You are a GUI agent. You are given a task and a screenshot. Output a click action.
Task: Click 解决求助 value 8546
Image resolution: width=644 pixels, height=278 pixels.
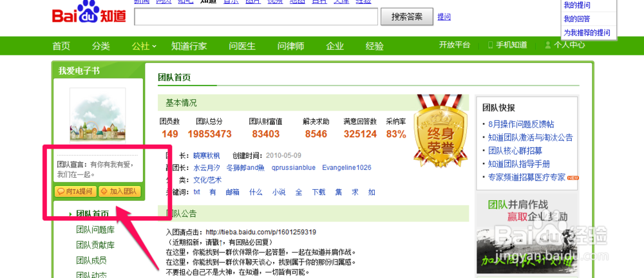pos(316,134)
